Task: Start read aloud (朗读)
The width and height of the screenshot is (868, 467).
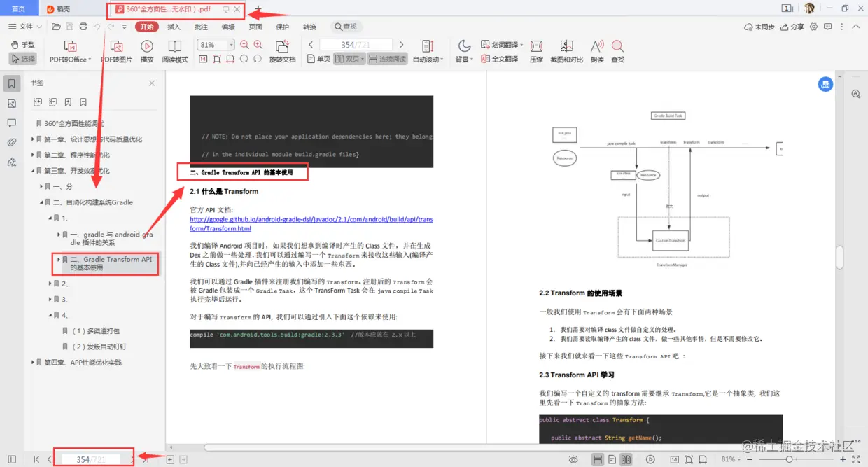Action: coord(597,52)
